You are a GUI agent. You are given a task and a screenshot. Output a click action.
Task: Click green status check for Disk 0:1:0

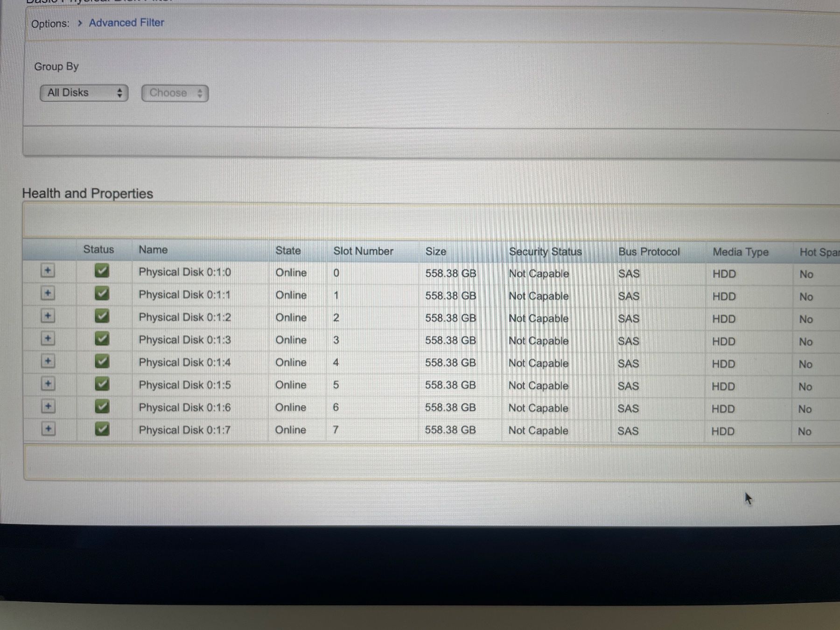tap(102, 271)
